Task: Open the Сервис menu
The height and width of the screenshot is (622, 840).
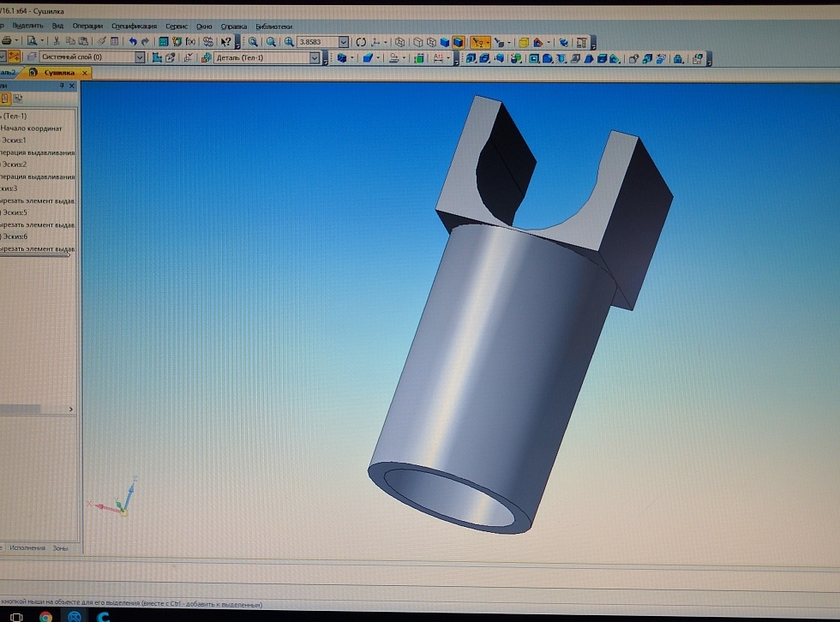Action: (x=177, y=26)
